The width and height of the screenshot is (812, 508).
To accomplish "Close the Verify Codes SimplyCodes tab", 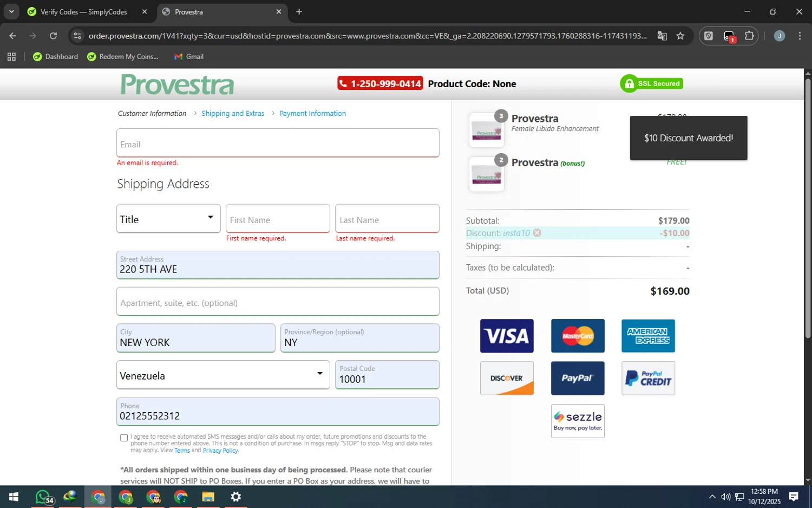I will (x=145, y=11).
